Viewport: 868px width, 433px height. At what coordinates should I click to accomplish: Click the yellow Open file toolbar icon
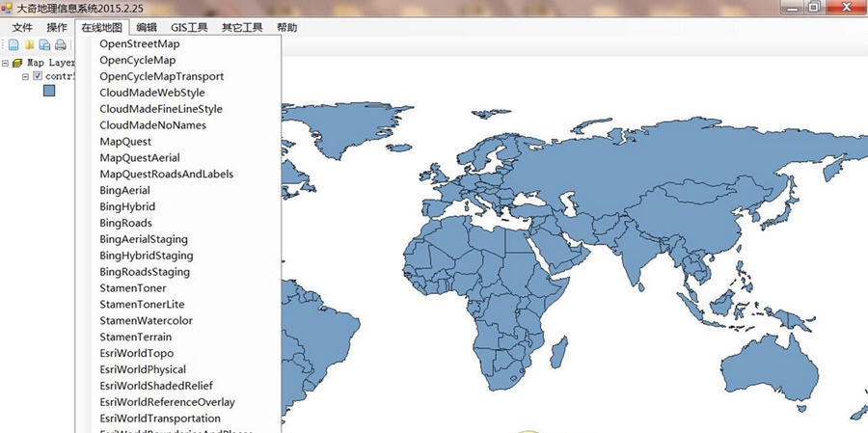click(29, 45)
